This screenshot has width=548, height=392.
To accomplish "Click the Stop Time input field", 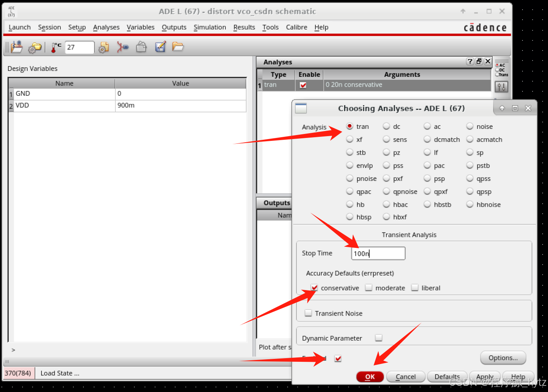I will [378, 253].
